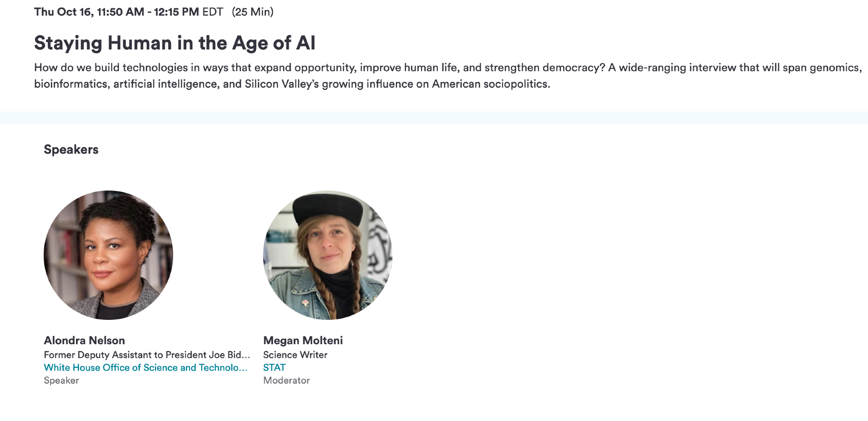This screenshot has height=421, width=868.
Task: Click Alondra Nelson's profile photo
Action: 108,255
